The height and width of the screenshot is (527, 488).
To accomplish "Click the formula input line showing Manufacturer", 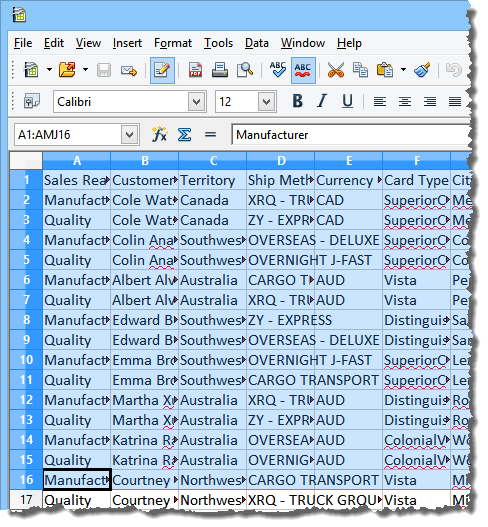I will [351, 135].
